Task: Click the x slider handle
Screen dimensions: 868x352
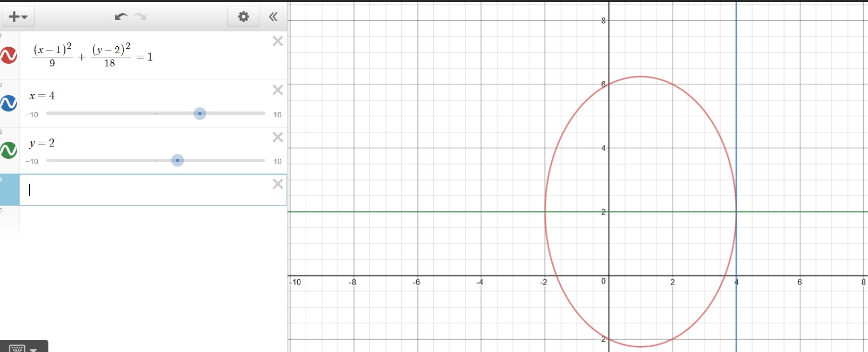Action: (x=200, y=114)
